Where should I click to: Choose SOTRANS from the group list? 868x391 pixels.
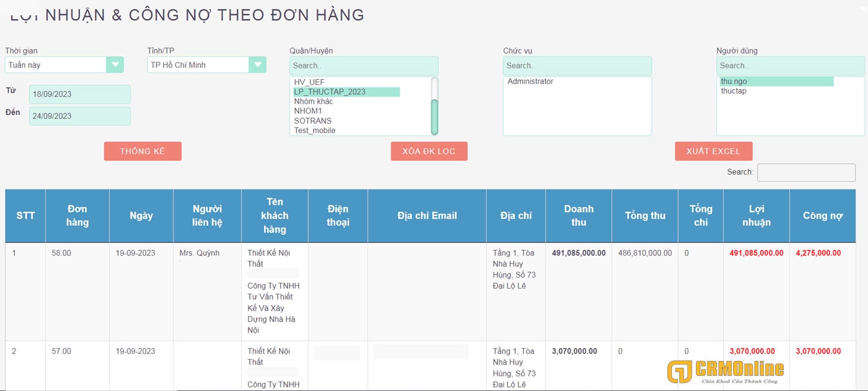313,121
